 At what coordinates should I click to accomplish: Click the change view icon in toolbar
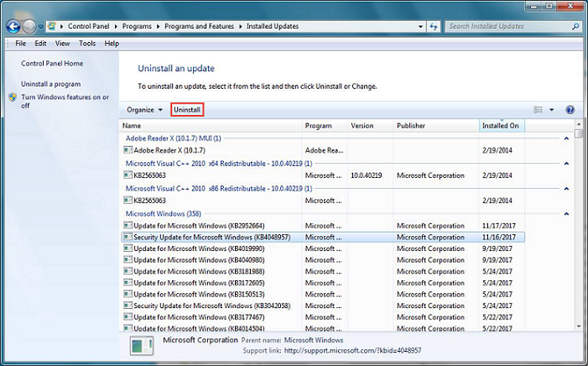(538, 110)
